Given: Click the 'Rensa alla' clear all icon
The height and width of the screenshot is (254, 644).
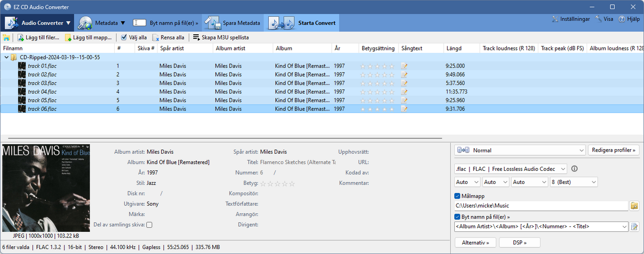Looking at the screenshot, I should pyautogui.click(x=156, y=37).
